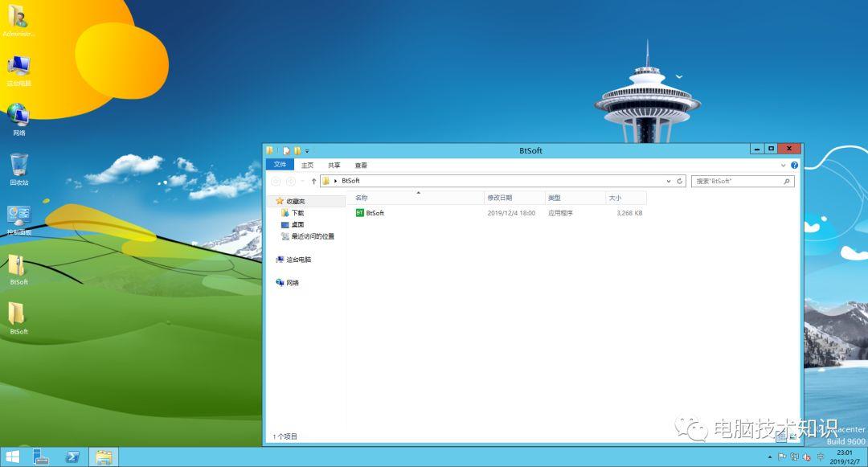Open the Administrator folder desktop icon
The width and height of the screenshot is (868, 467).
coord(18,21)
